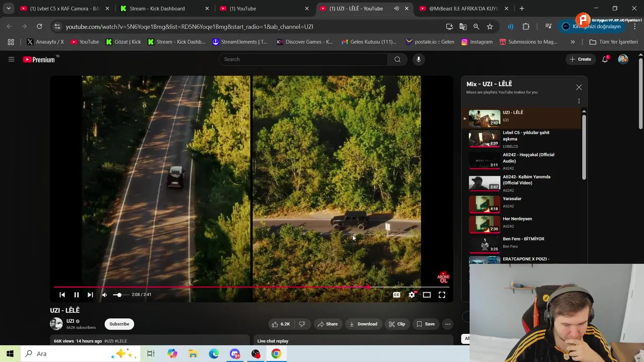The image size is (644, 362).
Task: Search with voice microphone icon
Action: [419, 59]
